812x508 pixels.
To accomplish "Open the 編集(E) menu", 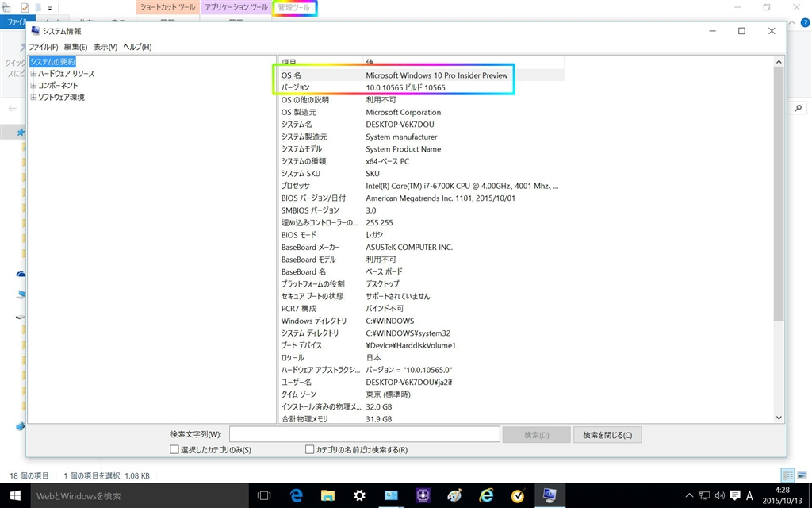I will [x=75, y=47].
